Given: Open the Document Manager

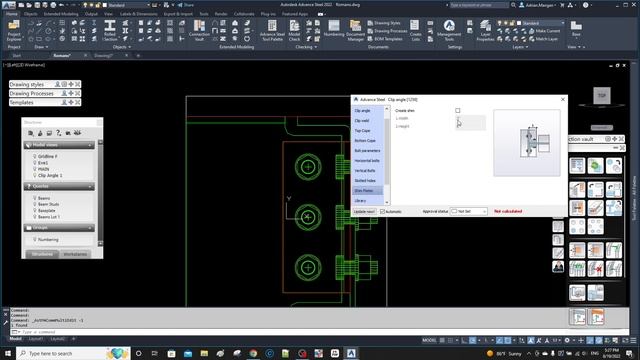Looking at the screenshot, I should pyautogui.click(x=356, y=31).
